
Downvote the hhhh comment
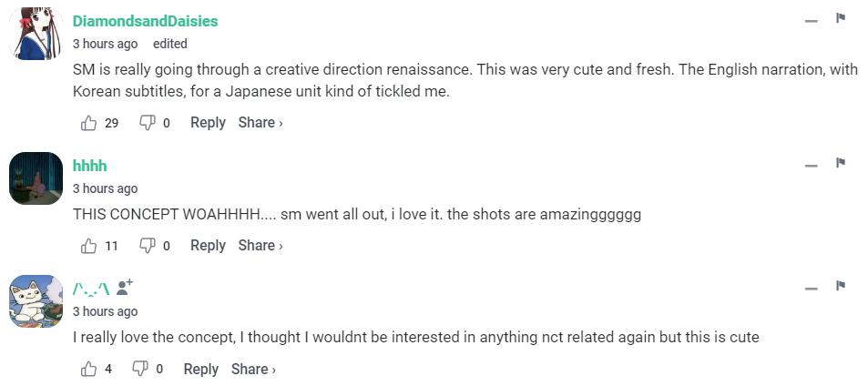tap(147, 246)
